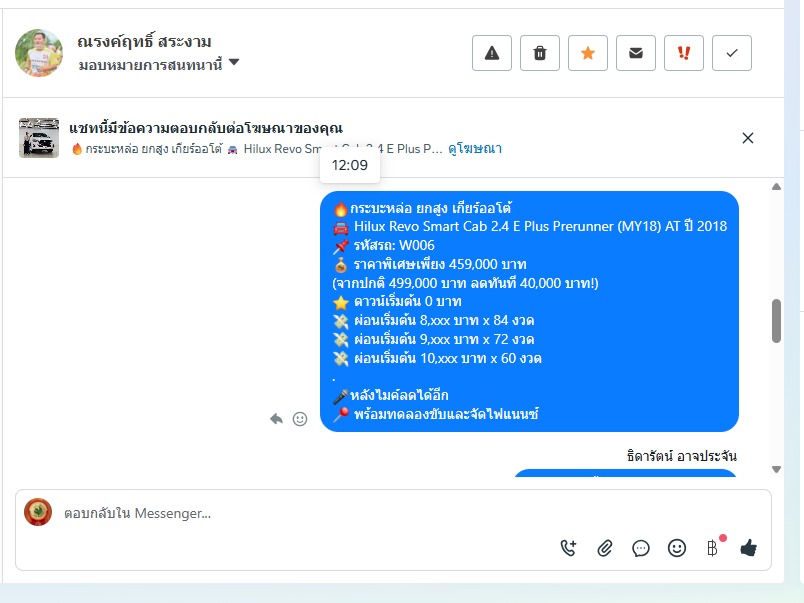Screen dimensions: 804x603
Task: Toggle red exclamation priority marker
Action: tap(684, 53)
